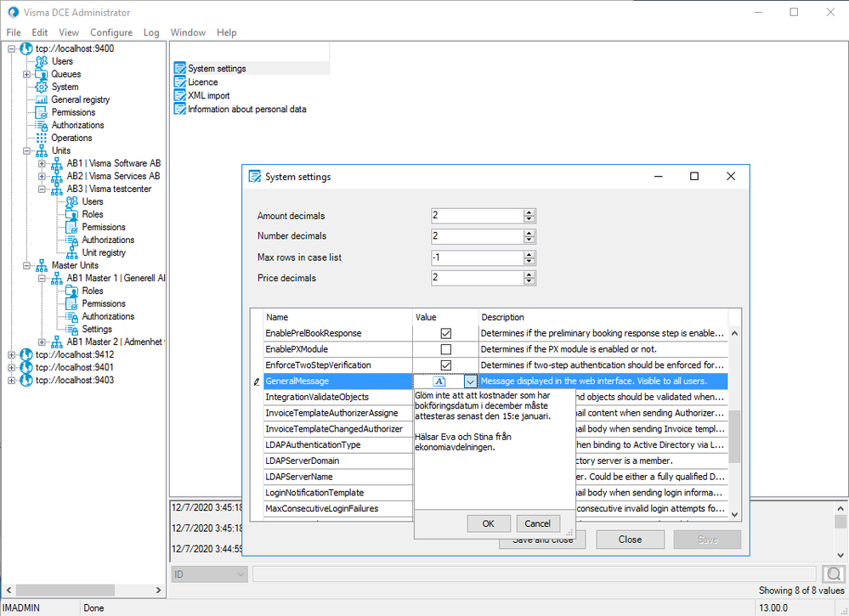Click the AB2 Visma Services AB unit icon
This screenshot has width=849, height=616.
57,177
